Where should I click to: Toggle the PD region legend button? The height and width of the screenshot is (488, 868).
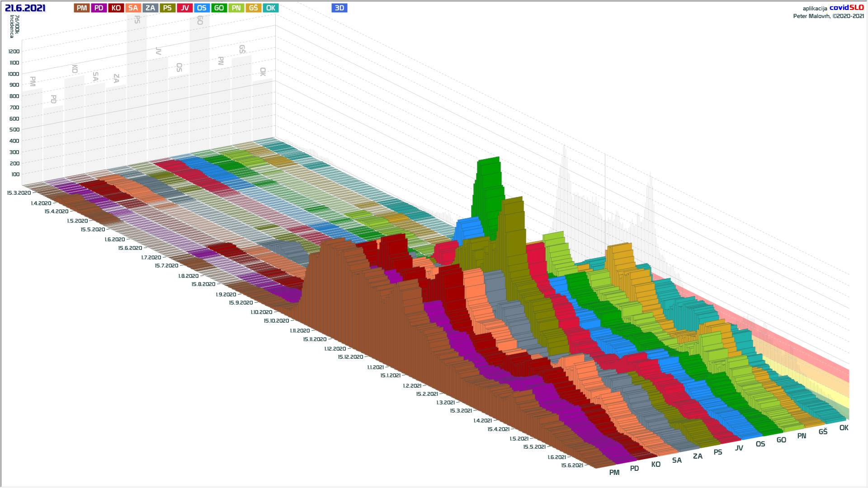coord(99,8)
